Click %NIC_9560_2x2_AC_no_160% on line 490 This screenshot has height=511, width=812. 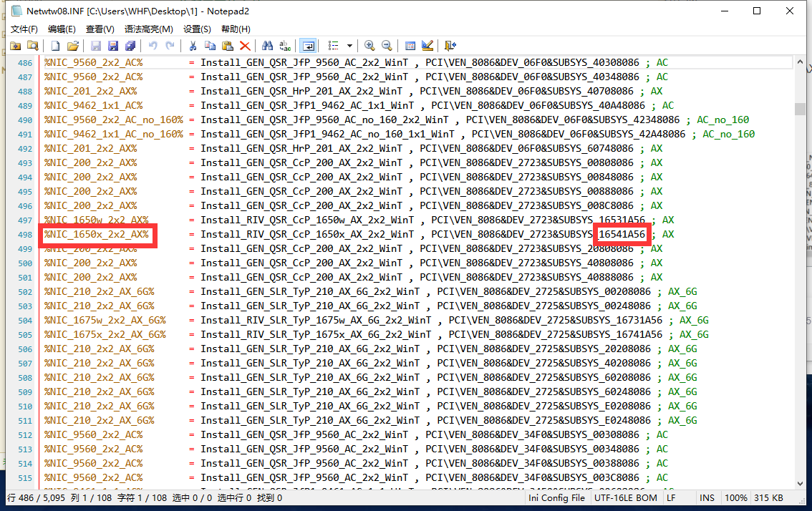coord(114,120)
